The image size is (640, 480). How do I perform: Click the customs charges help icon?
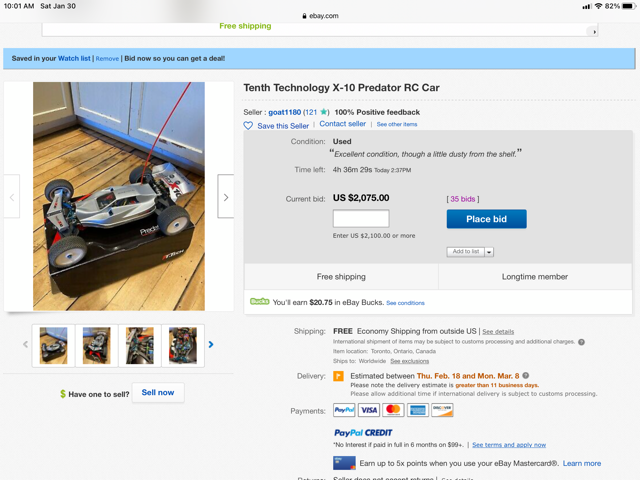click(x=581, y=342)
